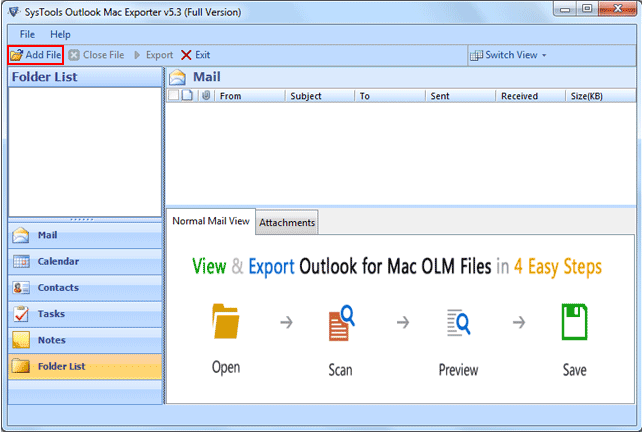Click the document-type column header icon
This screenshot has height=432, width=642.
187,95
